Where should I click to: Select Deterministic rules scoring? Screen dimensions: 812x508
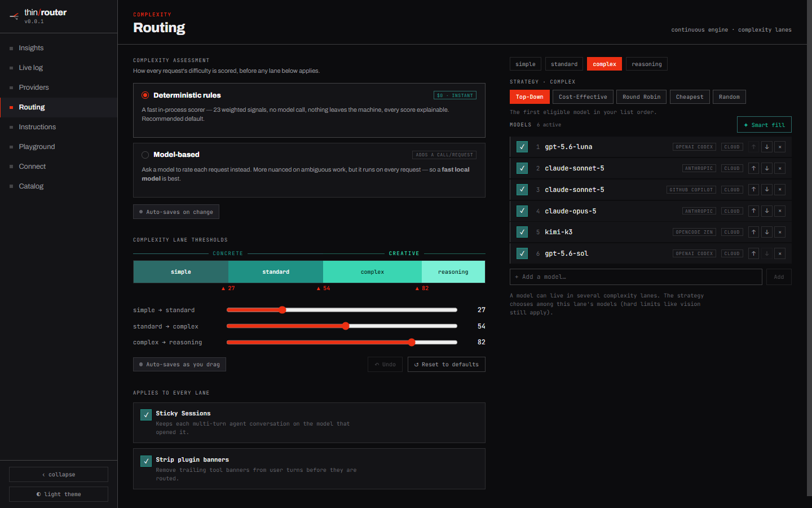coord(145,95)
